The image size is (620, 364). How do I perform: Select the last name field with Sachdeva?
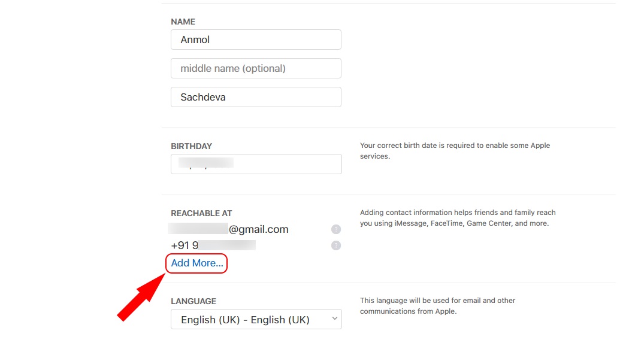pyautogui.click(x=256, y=97)
